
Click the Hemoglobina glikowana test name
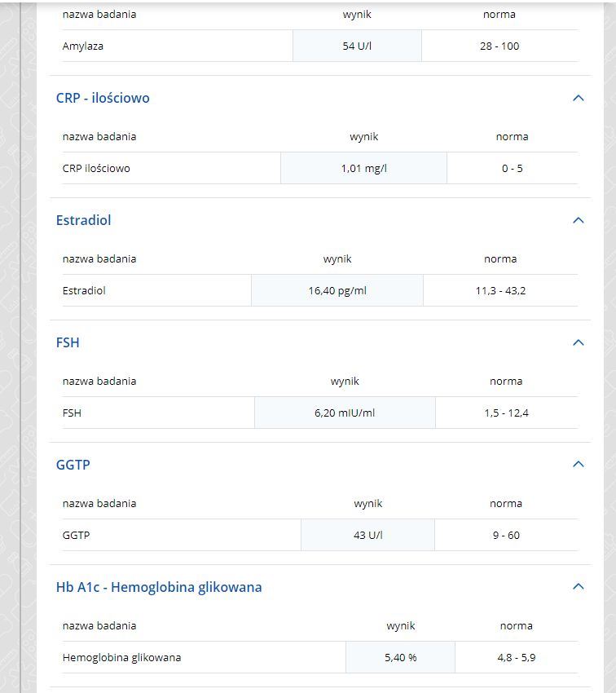pos(122,657)
